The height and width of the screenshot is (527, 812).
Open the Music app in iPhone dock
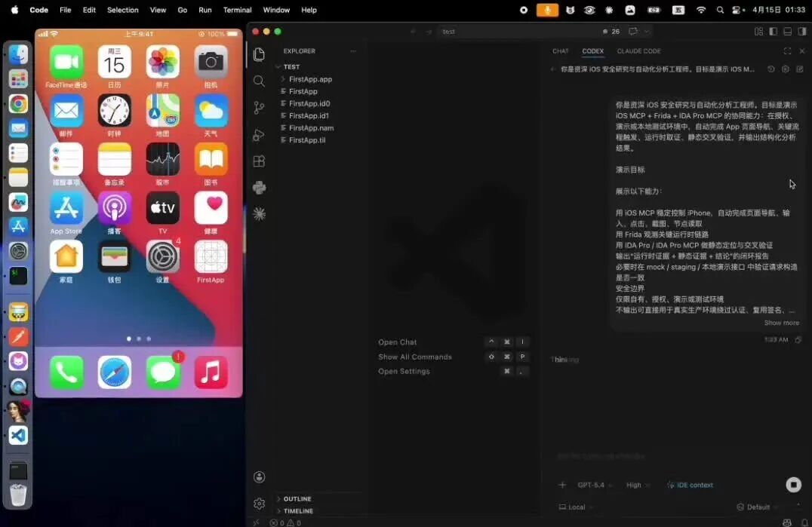pos(211,372)
